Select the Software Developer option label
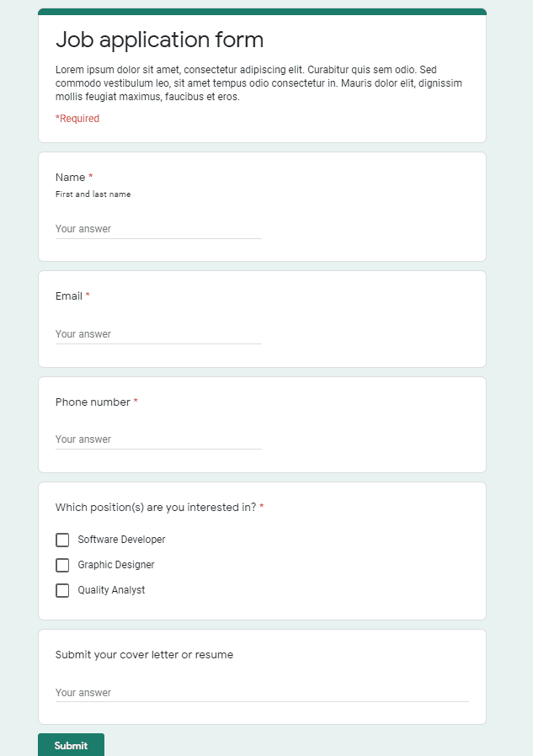This screenshot has width=533, height=756. pyautogui.click(x=120, y=540)
